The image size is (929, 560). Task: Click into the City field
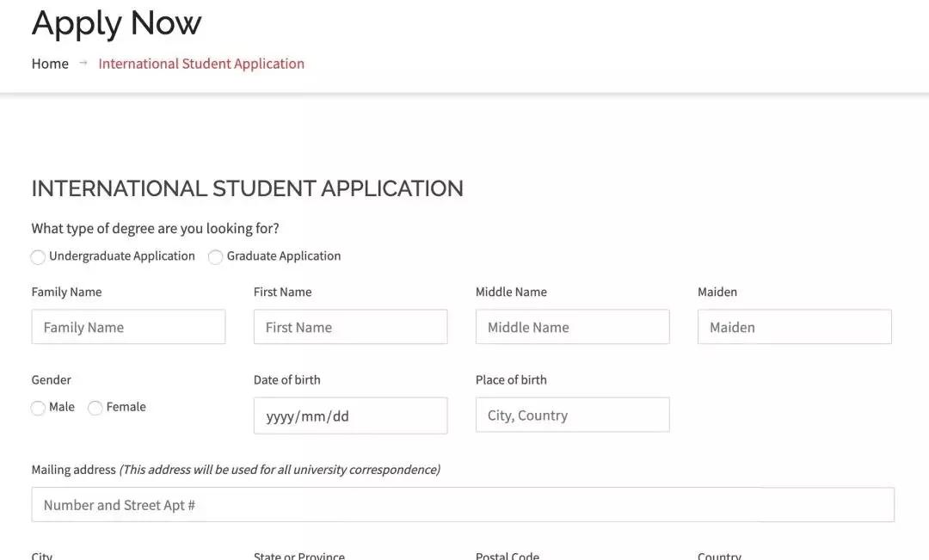click(42, 557)
